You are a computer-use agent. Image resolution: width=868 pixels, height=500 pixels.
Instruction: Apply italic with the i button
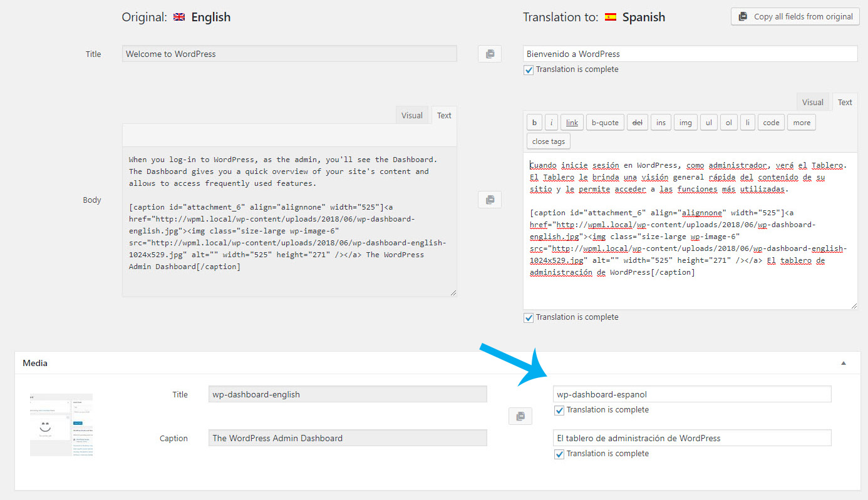[551, 123]
